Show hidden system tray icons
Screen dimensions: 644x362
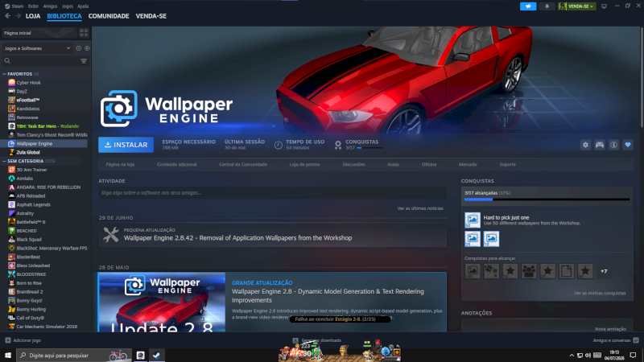click(x=572, y=356)
